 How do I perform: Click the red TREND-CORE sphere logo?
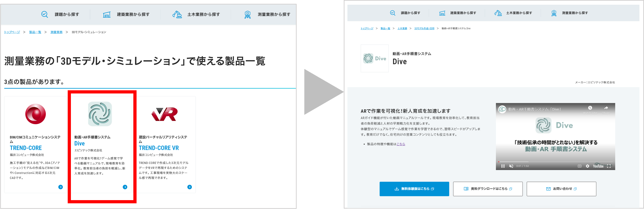coord(36,114)
